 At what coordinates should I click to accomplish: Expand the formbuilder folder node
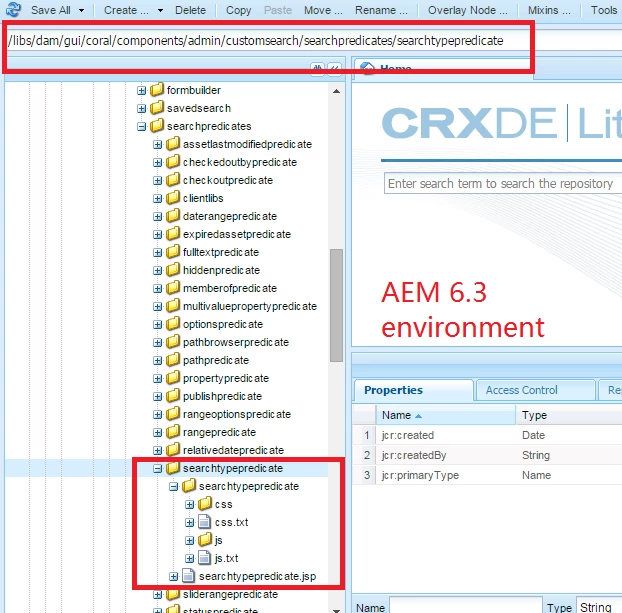tap(141, 90)
